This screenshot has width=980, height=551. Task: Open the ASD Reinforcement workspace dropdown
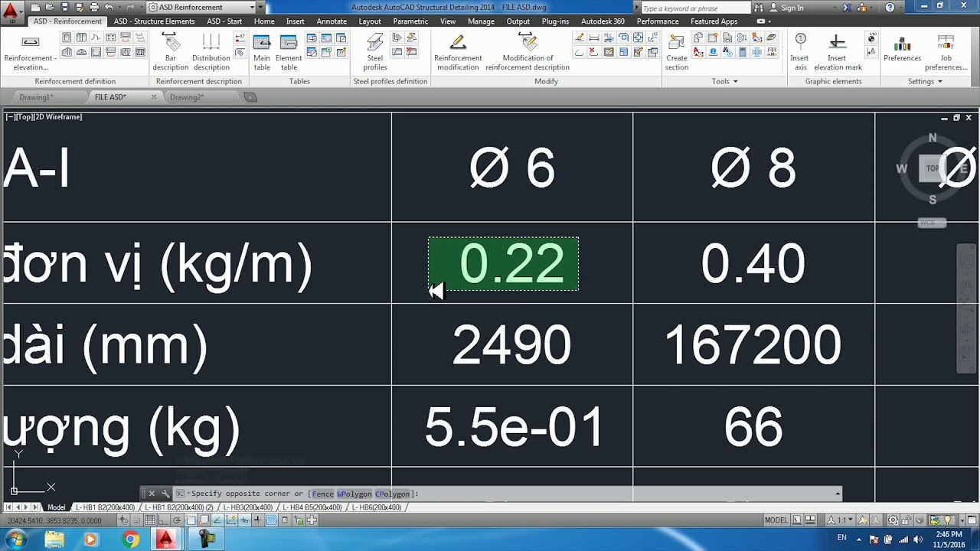click(203, 7)
